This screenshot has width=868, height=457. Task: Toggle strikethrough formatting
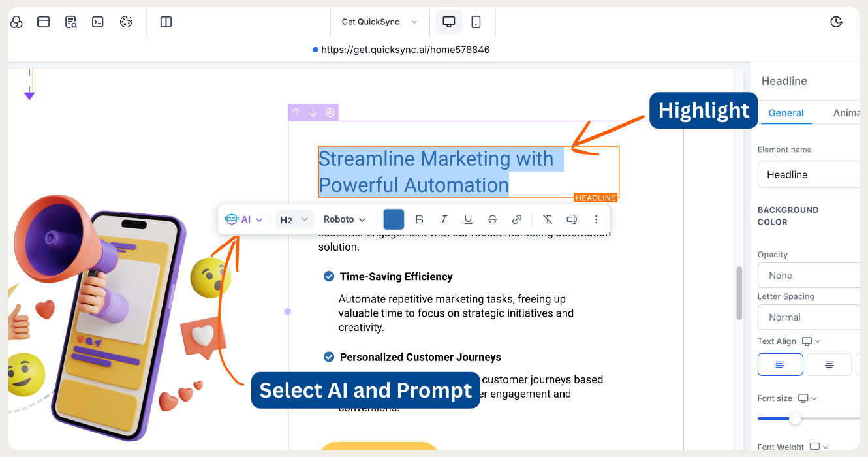coord(492,219)
